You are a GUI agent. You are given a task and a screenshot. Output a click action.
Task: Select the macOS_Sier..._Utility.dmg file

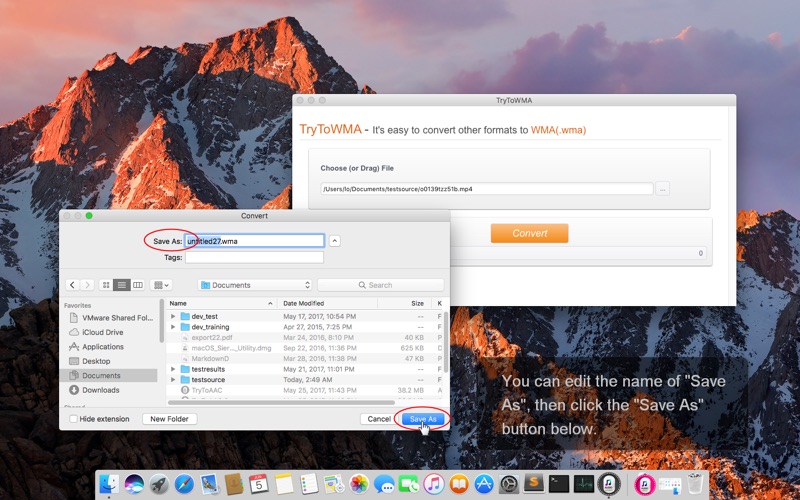tap(305, 348)
